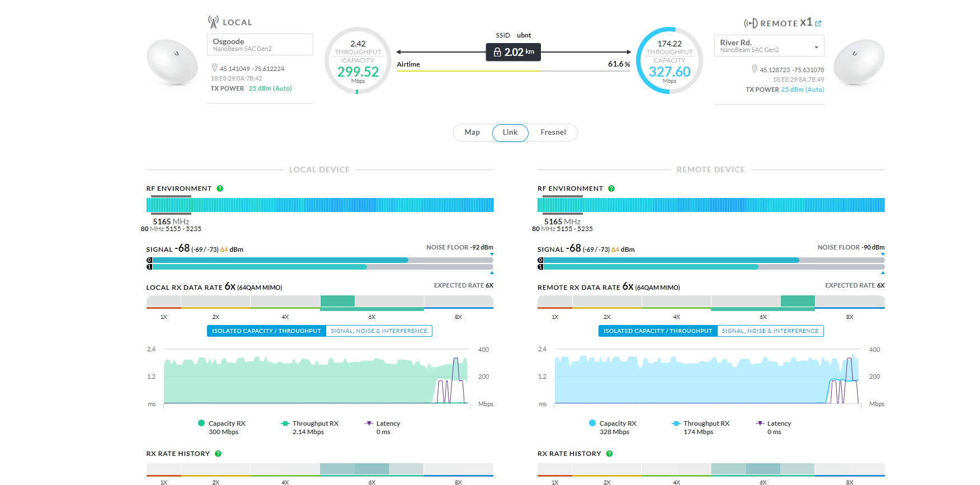Toggle remote Latency legend series

pos(774,423)
